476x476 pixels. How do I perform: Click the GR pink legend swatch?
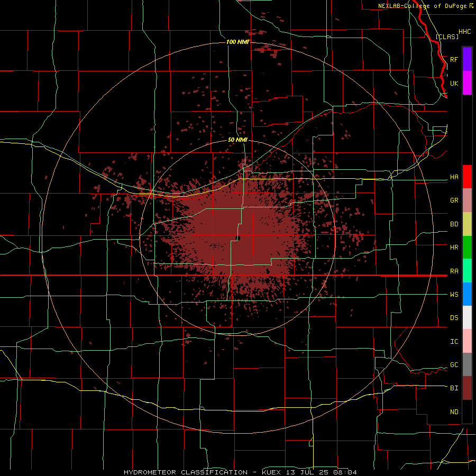[x=467, y=200]
